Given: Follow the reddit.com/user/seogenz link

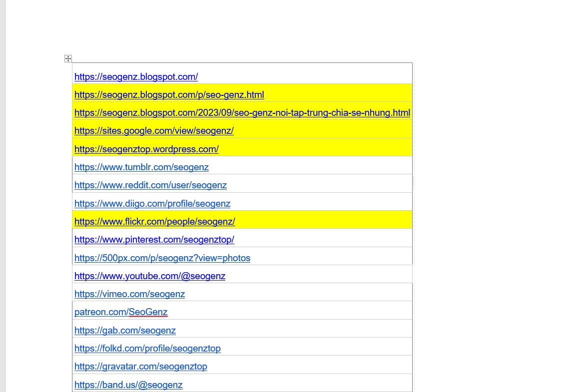Looking at the screenshot, I should (150, 185).
